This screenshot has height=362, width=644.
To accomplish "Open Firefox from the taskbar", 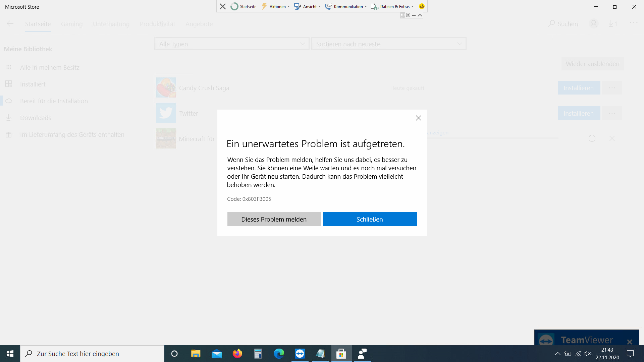I will (x=237, y=354).
